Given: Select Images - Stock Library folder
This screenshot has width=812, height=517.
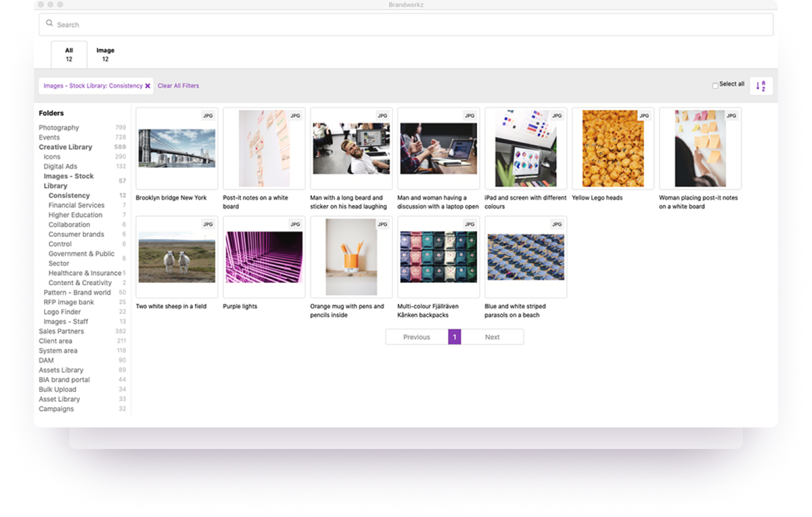Looking at the screenshot, I should [x=69, y=181].
